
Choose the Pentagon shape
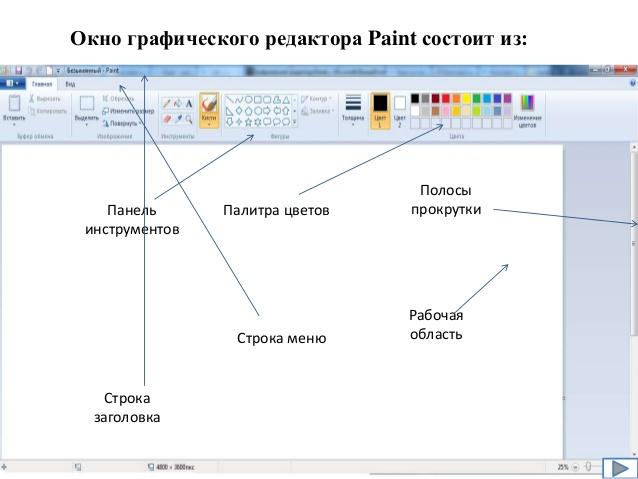click(248, 110)
